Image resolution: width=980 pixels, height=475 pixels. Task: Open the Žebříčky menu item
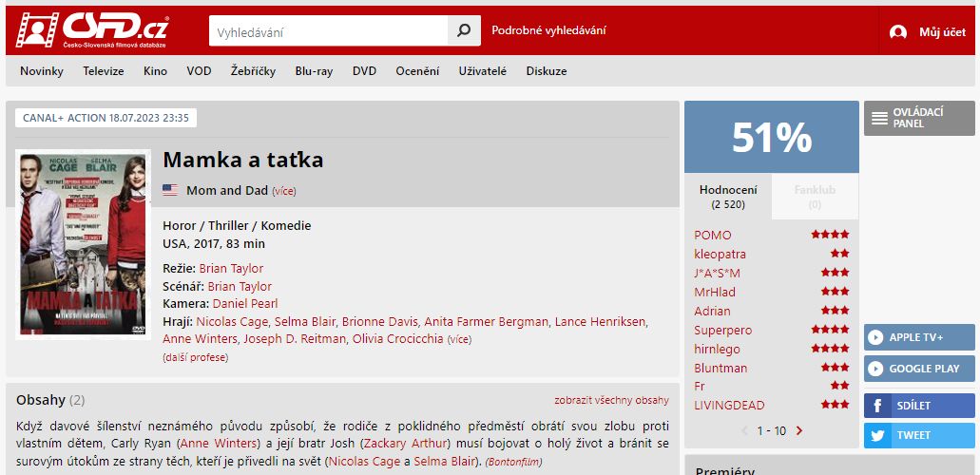(x=253, y=71)
